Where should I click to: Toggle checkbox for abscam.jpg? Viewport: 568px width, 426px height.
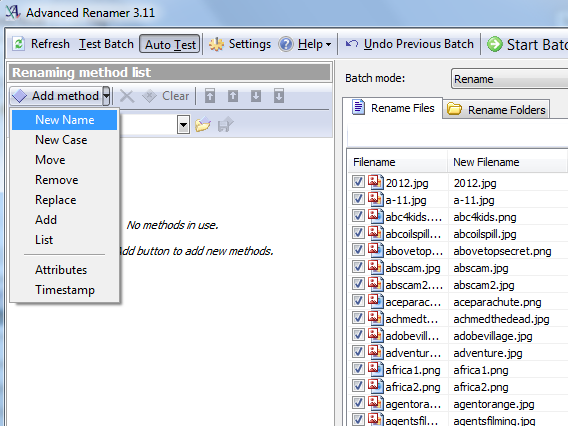(x=358, y=267)
